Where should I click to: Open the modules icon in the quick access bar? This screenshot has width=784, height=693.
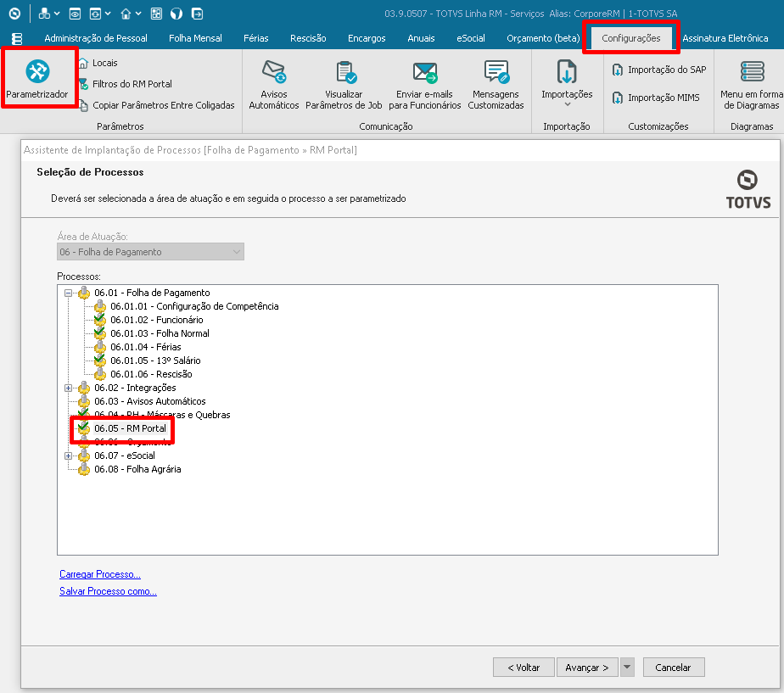coord(44,14)
